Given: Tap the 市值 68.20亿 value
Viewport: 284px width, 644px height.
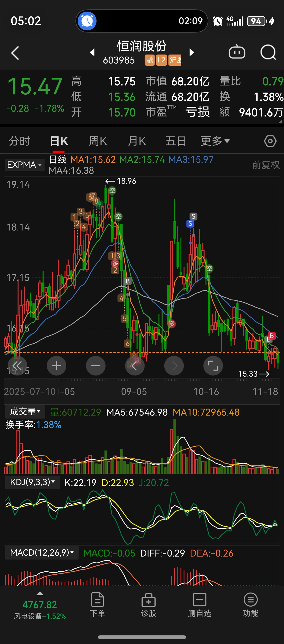Looking at the screenshot, I should tap(190, 81).
